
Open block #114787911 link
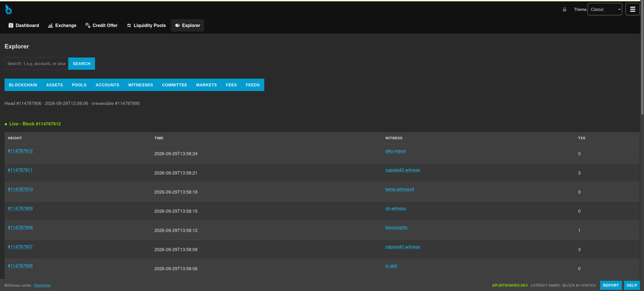pyautogui.click(x=20, y=170)
